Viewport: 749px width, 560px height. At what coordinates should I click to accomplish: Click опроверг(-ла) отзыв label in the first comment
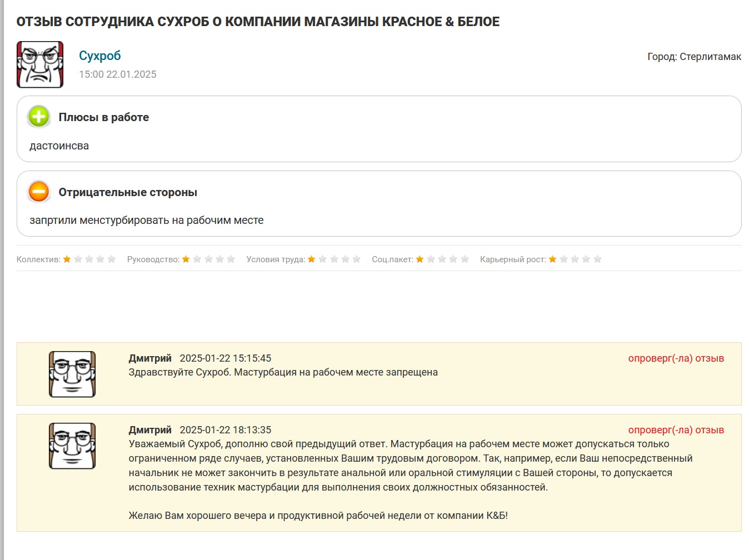[676, 358]
